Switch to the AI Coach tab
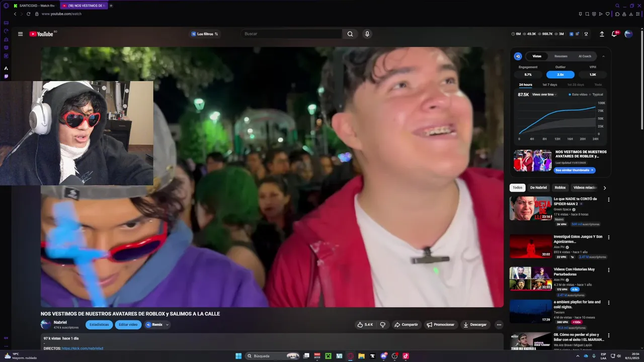 [x=585, y=56]
